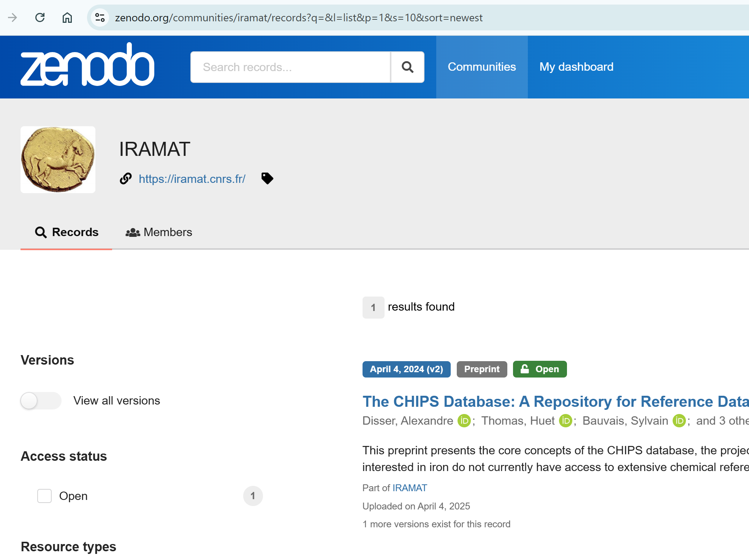749x560 pixels.
Task: Check the Open access status checkbox
Action: (44, 496)
